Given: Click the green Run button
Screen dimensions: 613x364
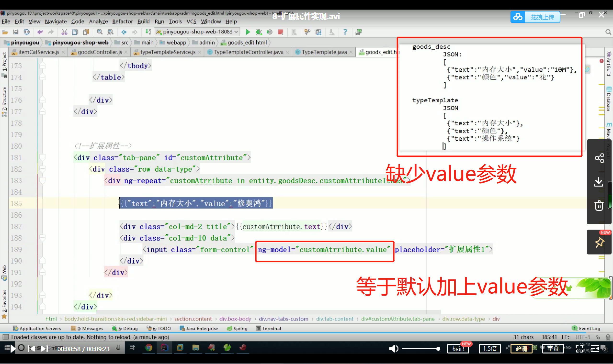Looking at the screenshot, I should click(248, 32).
